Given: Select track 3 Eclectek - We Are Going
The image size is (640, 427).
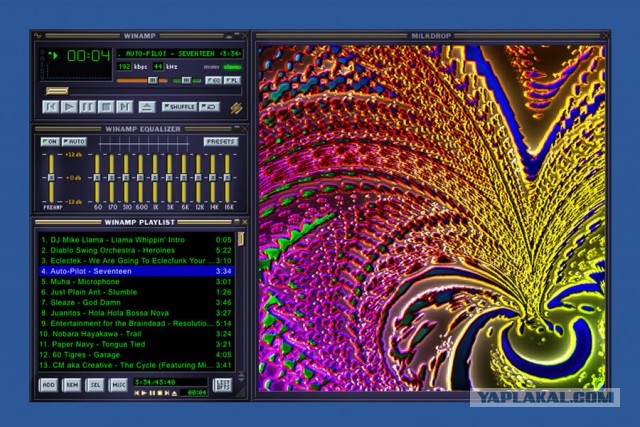Looking at the screenshot, I should point(136,261).
